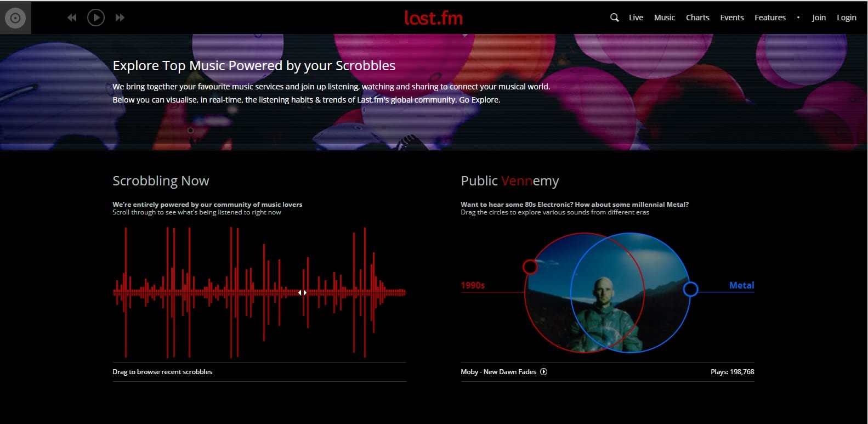Image resolution: width=868 pixels, height=424 pixels.
Task: Click the Join link
Action: click(818, 18)
